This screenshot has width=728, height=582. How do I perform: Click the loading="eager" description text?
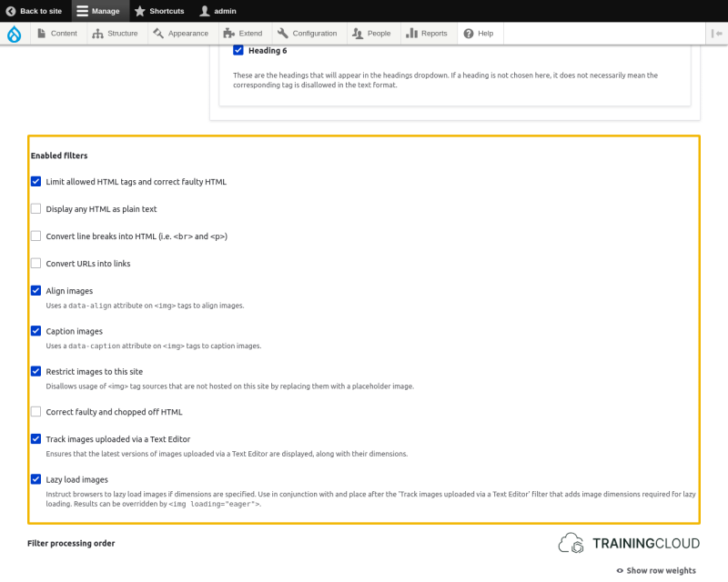[x=370, y=499]
